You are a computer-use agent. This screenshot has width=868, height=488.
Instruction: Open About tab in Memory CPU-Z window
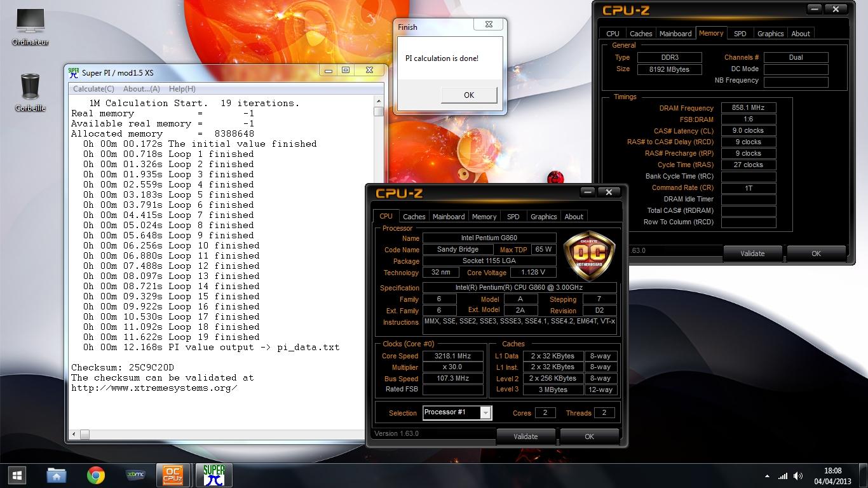click(x=801, y=34)
